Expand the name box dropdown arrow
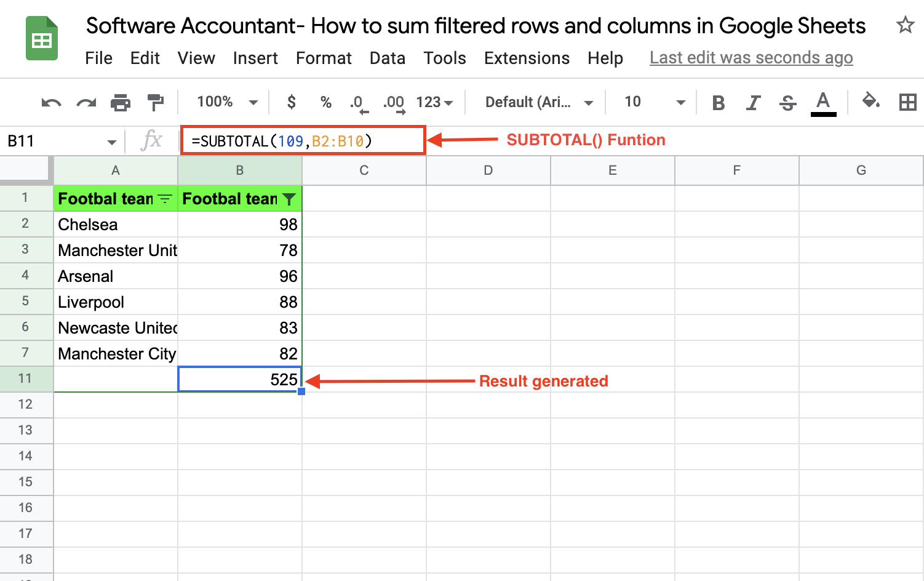The image size is (924, 581). click(x=111, y=142)
